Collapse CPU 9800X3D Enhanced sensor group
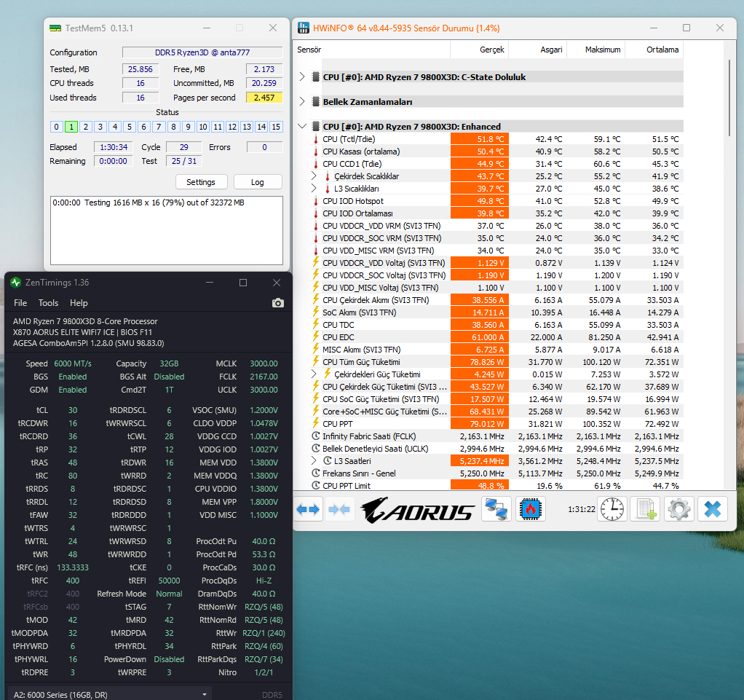The image size is (744, 700). tap(302, 126)
